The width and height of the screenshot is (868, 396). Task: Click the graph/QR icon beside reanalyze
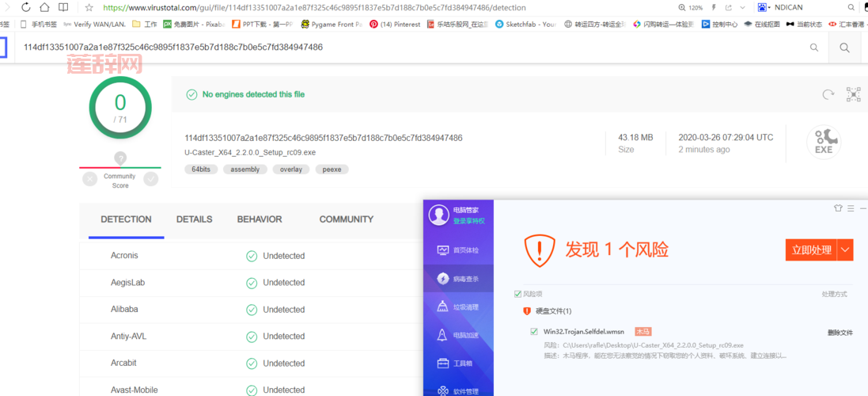click(854, 95)
